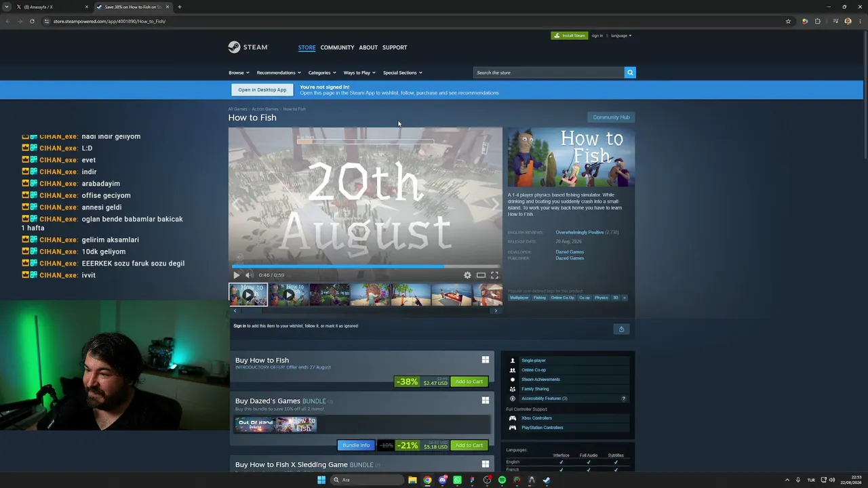Expand the Recommendations dropdown
The height and width of the screenshot is (488, 868).
(x=279, y=73)
